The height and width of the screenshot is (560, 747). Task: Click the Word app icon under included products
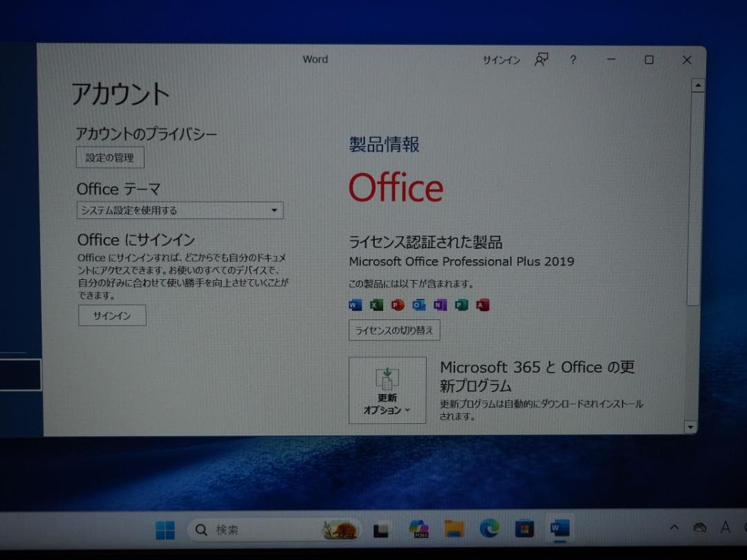click(356, 305)
